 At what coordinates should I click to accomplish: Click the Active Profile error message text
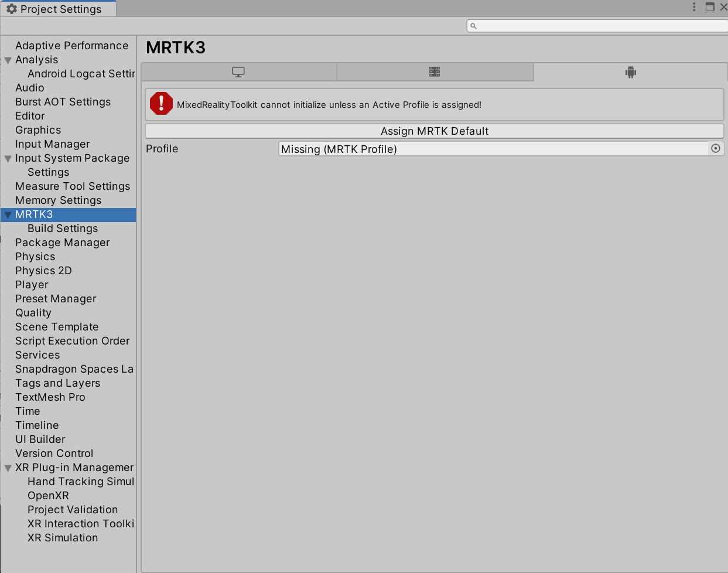(329, 105)
